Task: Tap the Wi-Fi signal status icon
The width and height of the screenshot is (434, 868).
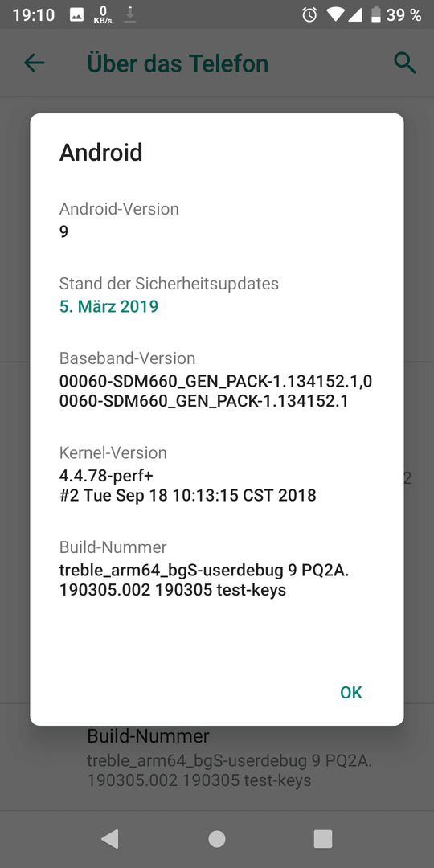Action: click(x=335, y=14)
